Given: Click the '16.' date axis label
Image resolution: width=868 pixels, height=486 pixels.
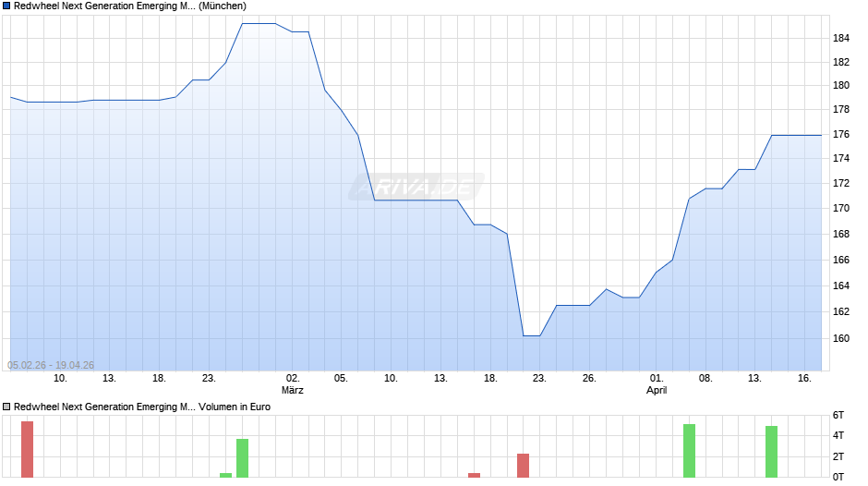Looking at the screenshot, I should (x=804, y=379).
